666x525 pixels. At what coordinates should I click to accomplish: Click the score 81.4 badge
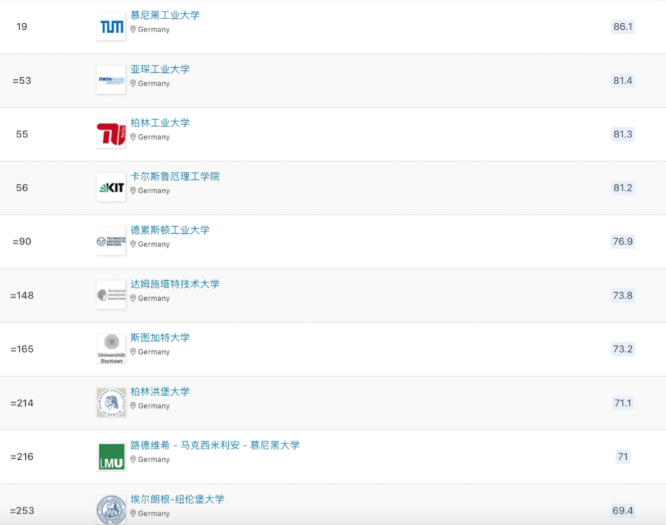(623, 80)
